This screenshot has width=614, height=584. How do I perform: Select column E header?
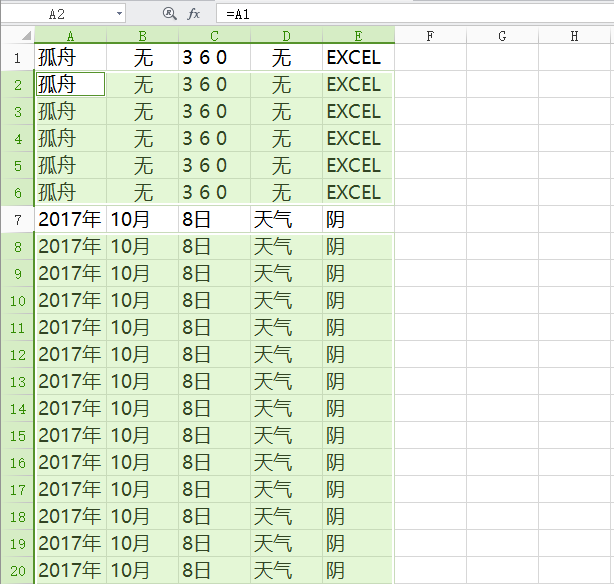(x=358, y=36)
